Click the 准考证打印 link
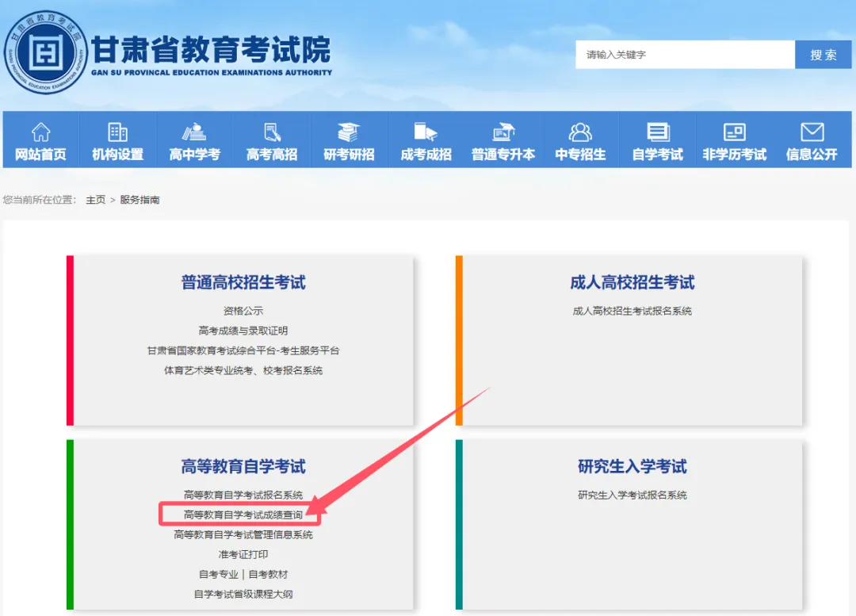The width and height of the screenshot is (856, 616). pyautogui.click(x=243, y=555)
